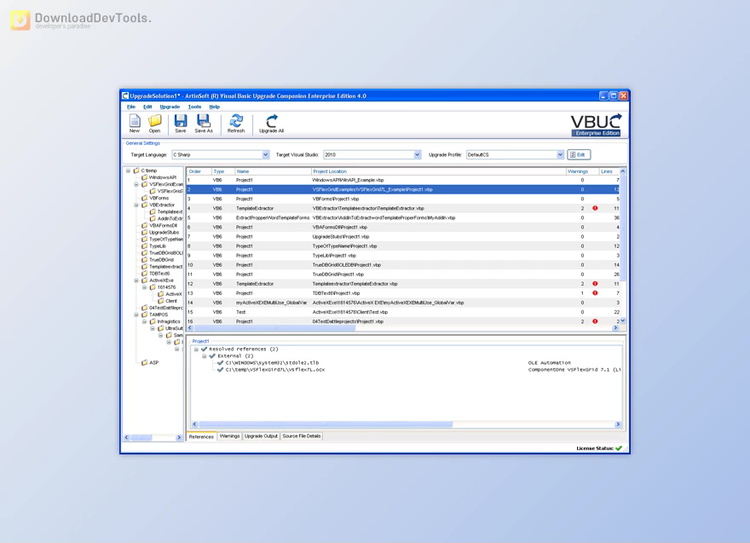Click the red warning icon in row 12
Screen dimensions: 750x543
click(595, 284)
